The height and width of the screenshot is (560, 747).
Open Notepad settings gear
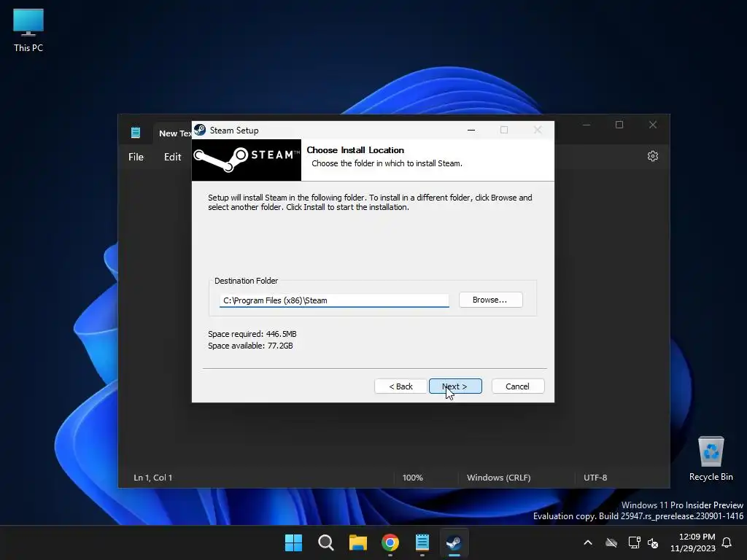[x=653, y=156]
